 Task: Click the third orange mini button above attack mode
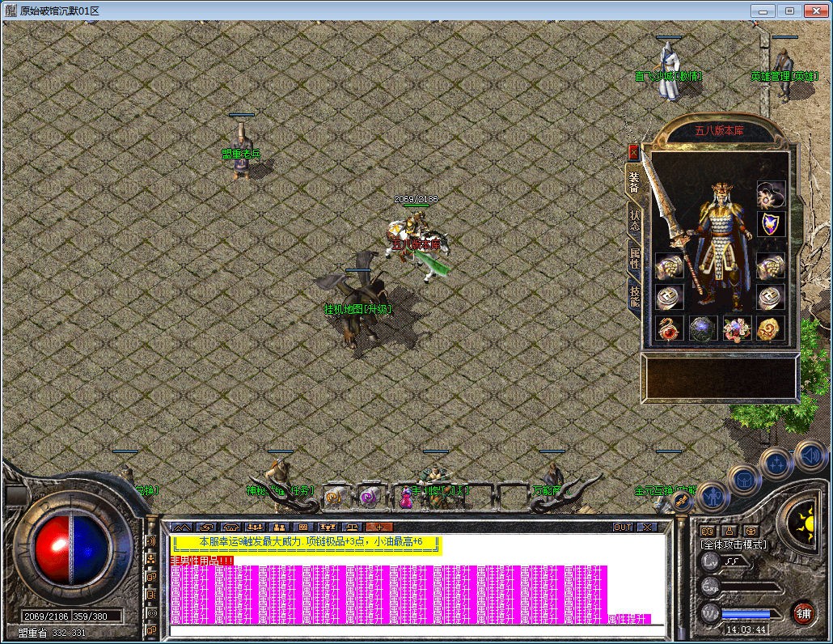pyautogui.click(x=751, y=531)
